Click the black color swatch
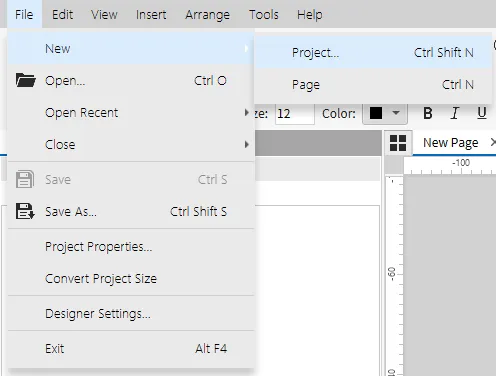This screenshot has height=376, width=496. coord(376,113)
